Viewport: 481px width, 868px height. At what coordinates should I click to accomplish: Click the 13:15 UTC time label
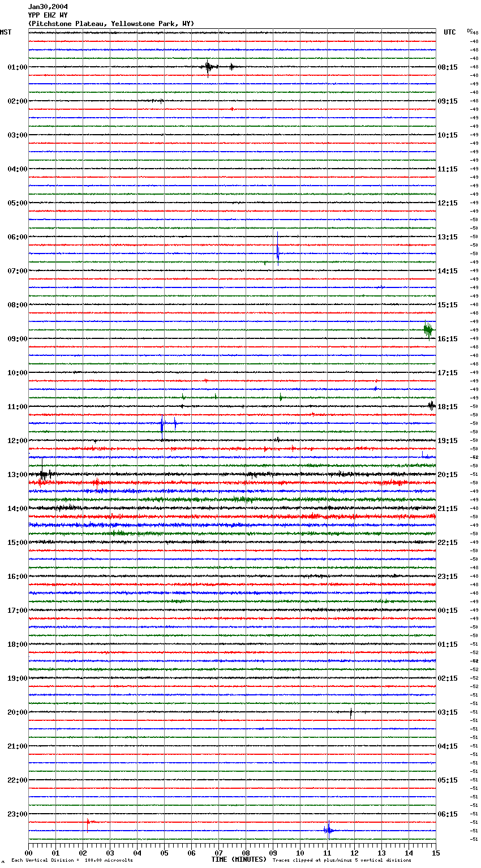448,237
